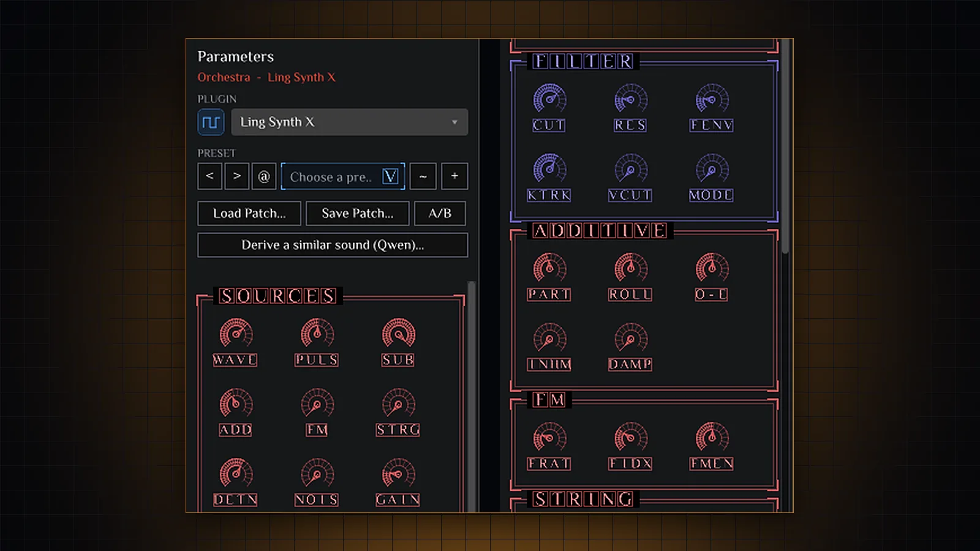Screen dimensions: 980x551
Task: Click the MODE knob in Filter
Action: tap(712, 169)
